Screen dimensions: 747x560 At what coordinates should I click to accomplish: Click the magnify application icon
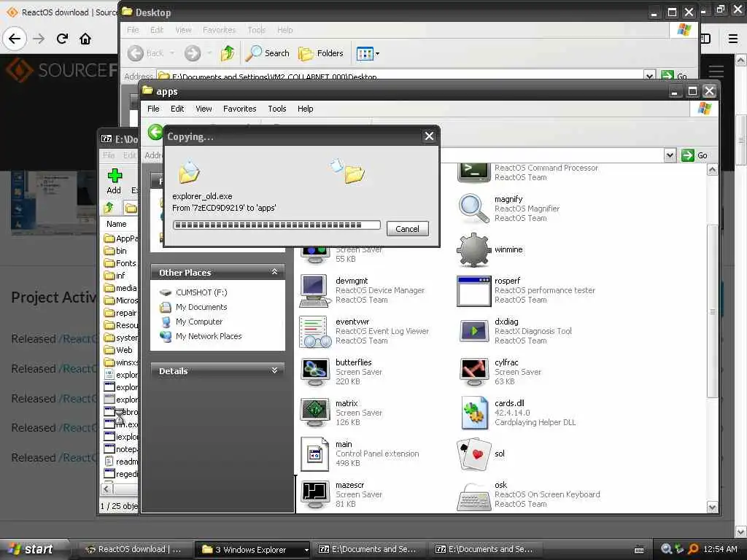click(473, 209)
